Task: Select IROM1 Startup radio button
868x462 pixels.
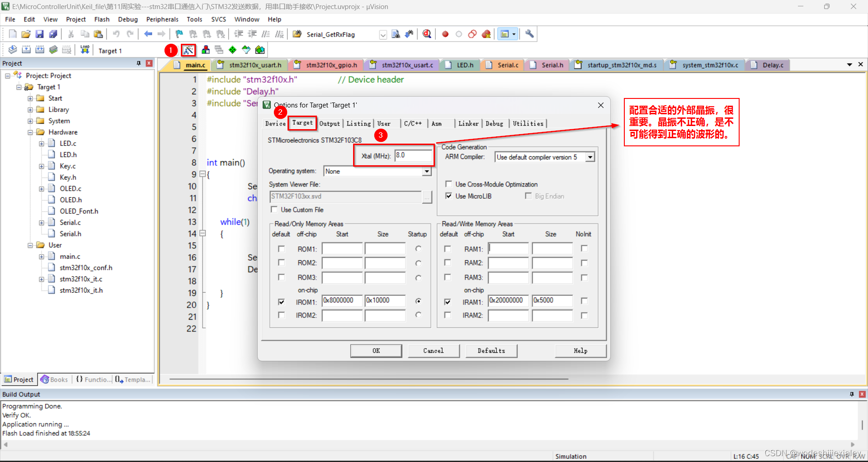Action: pos(418,301)
